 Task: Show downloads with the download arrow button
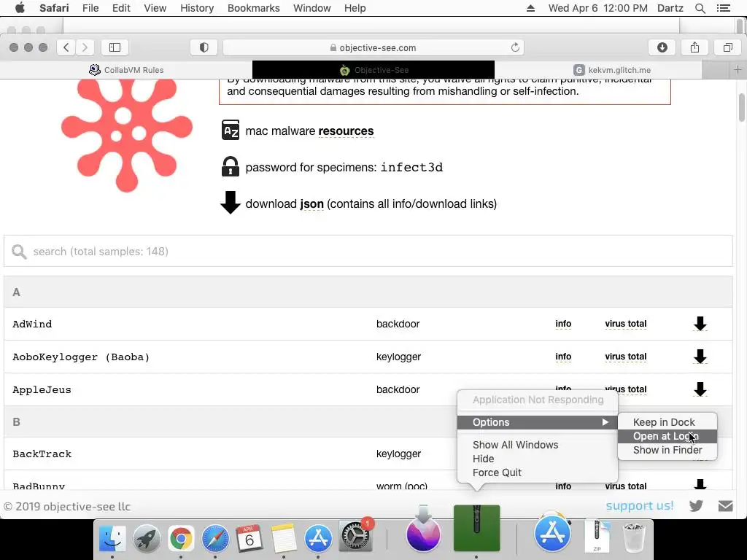(x=662, y=47)
